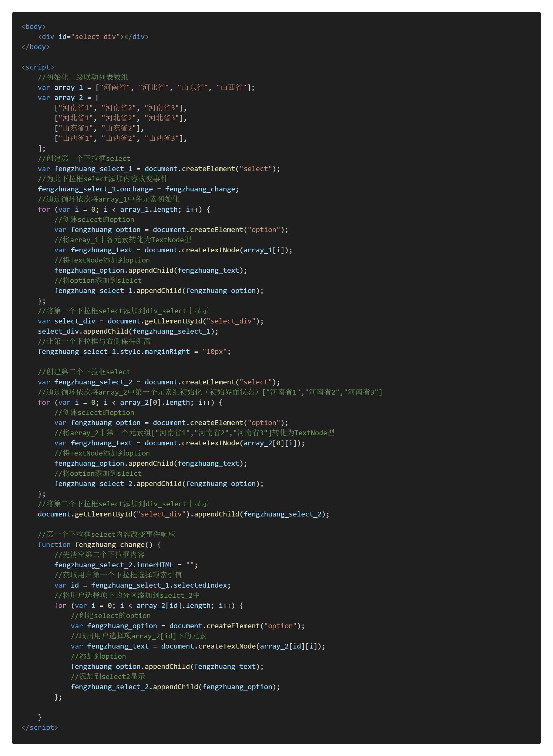This screenshot has width=553, height=756.
Task: Click the array_1 variable declaration
Action: pos(68,87)
